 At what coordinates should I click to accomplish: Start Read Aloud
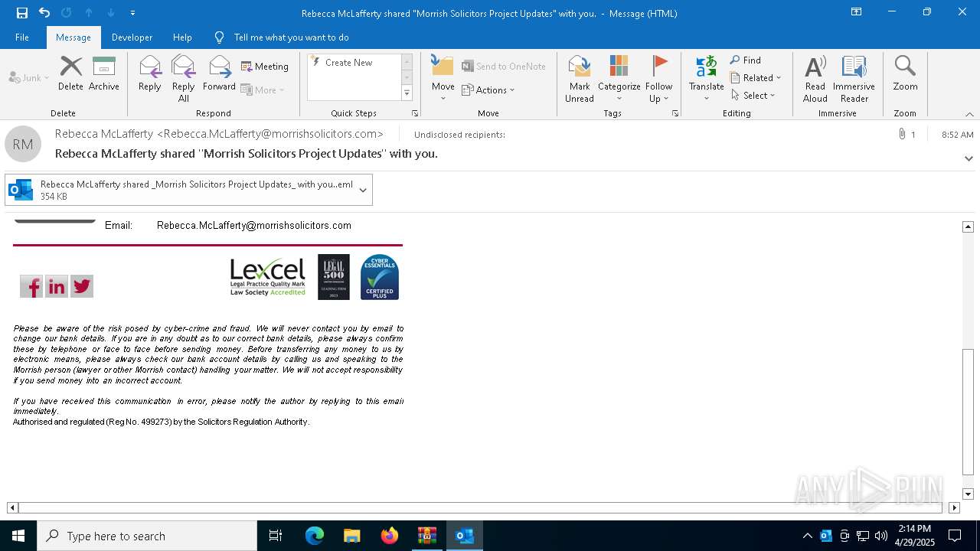pyautogui.click(x=815, y=78)
